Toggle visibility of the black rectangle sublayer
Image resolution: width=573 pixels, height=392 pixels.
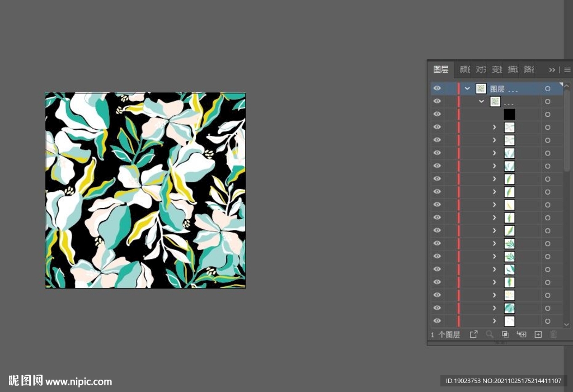pyautogui.click(x=437, y=114)
